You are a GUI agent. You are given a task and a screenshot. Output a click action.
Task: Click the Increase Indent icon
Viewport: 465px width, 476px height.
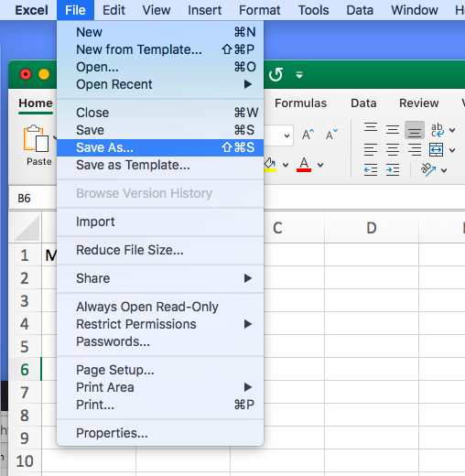click(x=393, y=169)
